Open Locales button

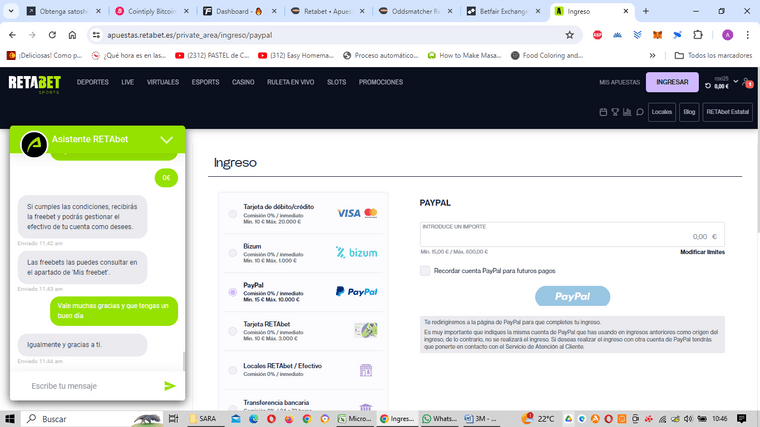tap(662, 112)
